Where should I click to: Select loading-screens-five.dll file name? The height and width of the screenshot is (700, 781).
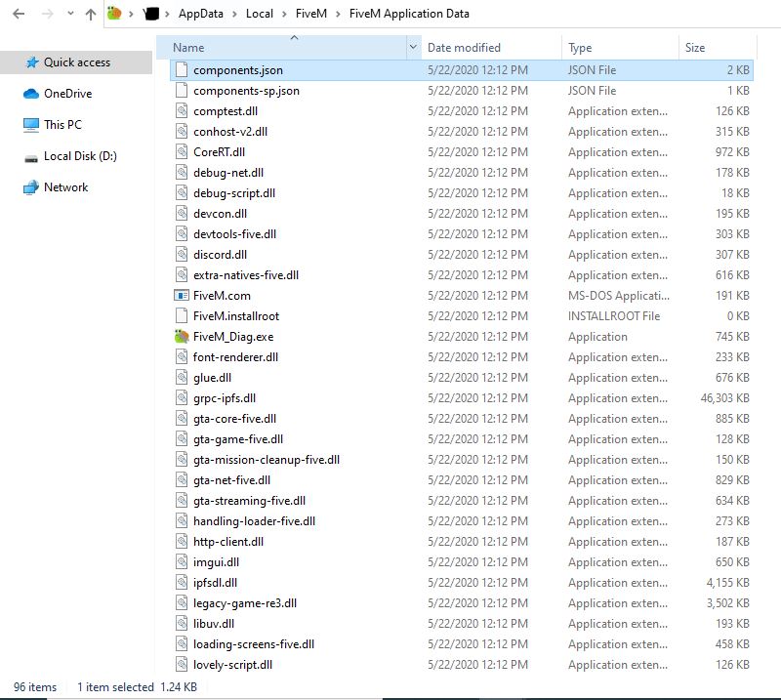[x=254, y=644]
